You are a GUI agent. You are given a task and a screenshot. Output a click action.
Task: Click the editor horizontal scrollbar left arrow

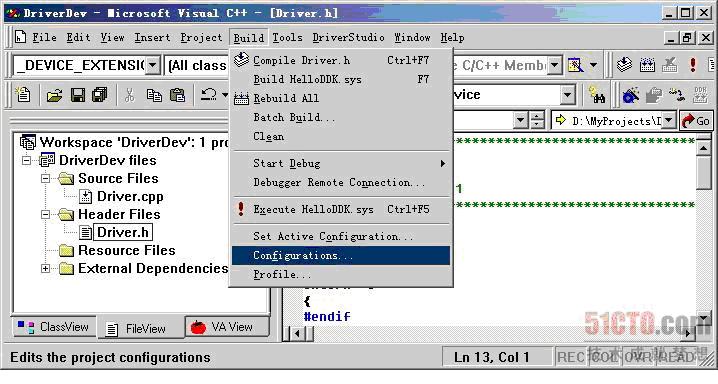[297, 333]
